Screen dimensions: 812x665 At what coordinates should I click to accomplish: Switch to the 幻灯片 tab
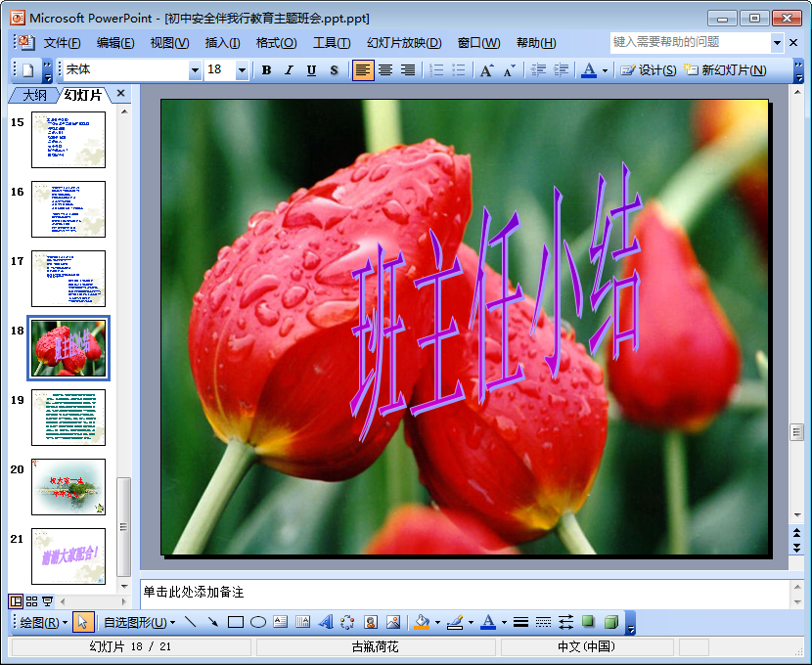coord(83,95)
